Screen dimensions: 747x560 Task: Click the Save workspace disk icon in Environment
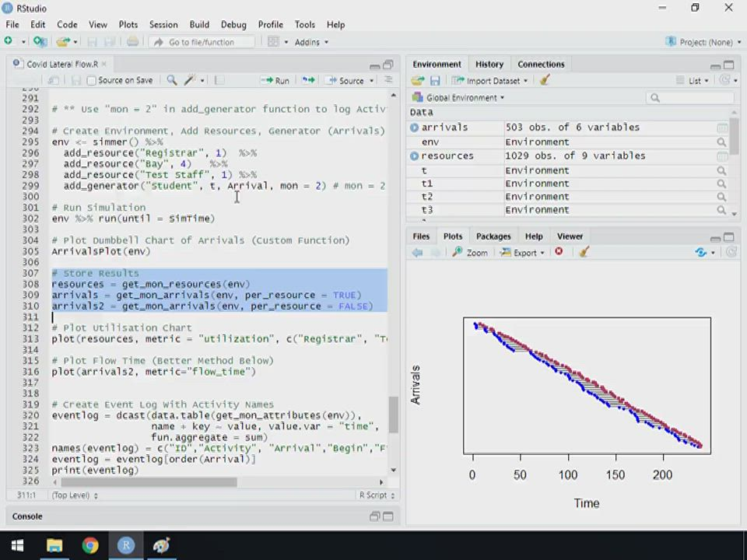[435, 81]
